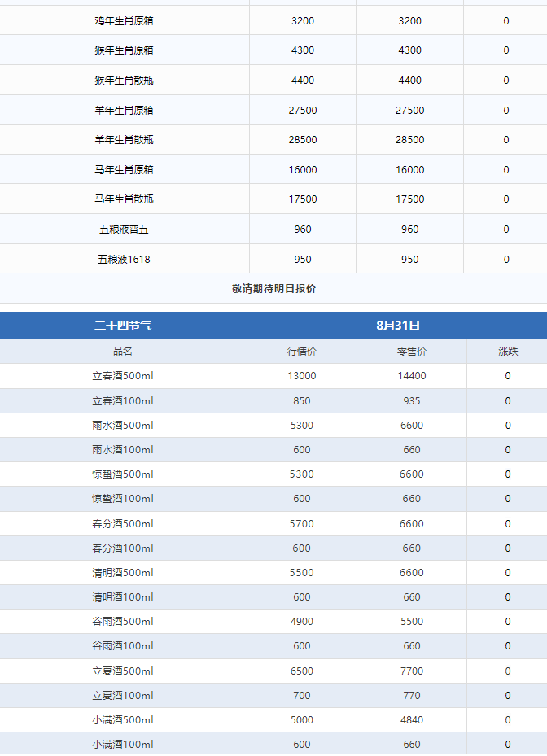547x756 pixels.
Task: Select the 涨跌 value for 立春酒500ml
Action: (508, 376)
